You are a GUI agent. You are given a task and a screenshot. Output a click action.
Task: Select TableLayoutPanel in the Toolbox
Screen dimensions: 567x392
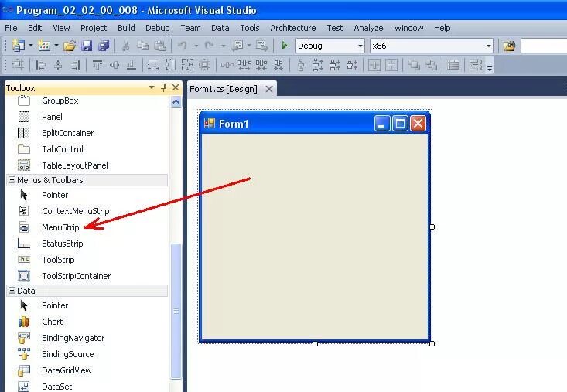click(75, 165)
